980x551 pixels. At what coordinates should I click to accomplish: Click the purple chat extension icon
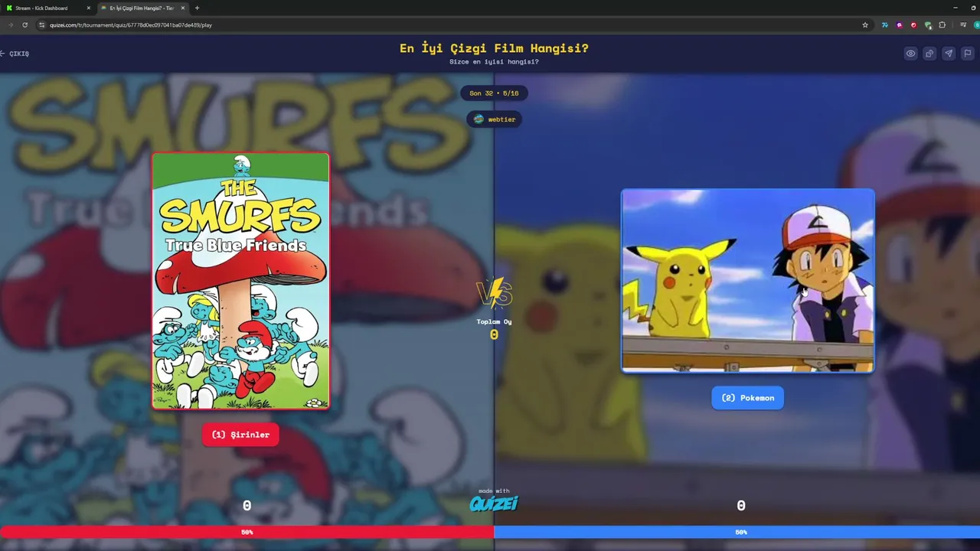900,24
